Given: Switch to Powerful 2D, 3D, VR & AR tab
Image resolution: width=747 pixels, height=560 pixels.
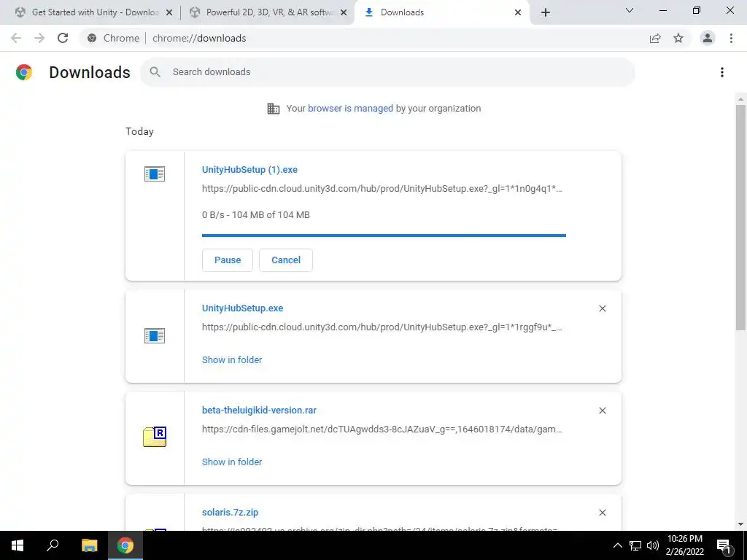Looking at the screenshot, I should coord(268,12).
